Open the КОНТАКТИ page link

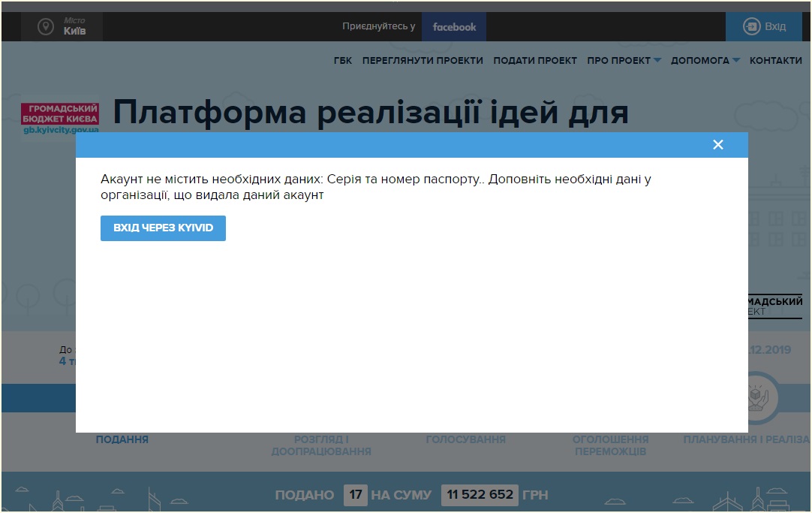tap(775, 61)
